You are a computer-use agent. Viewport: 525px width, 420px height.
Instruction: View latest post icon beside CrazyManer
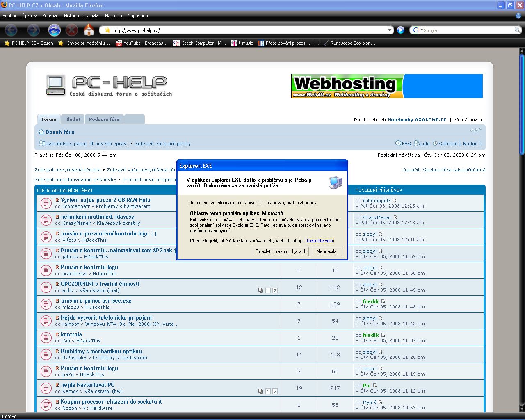coord(395,217)
